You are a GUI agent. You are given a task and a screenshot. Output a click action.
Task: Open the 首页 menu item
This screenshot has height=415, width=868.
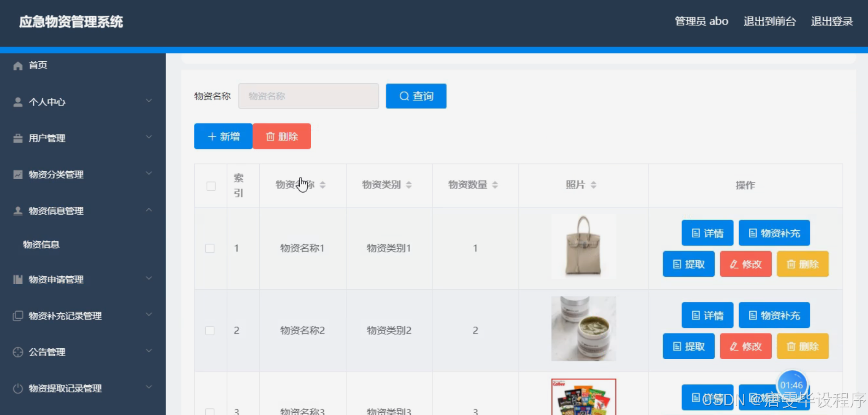tap(83, 65)
